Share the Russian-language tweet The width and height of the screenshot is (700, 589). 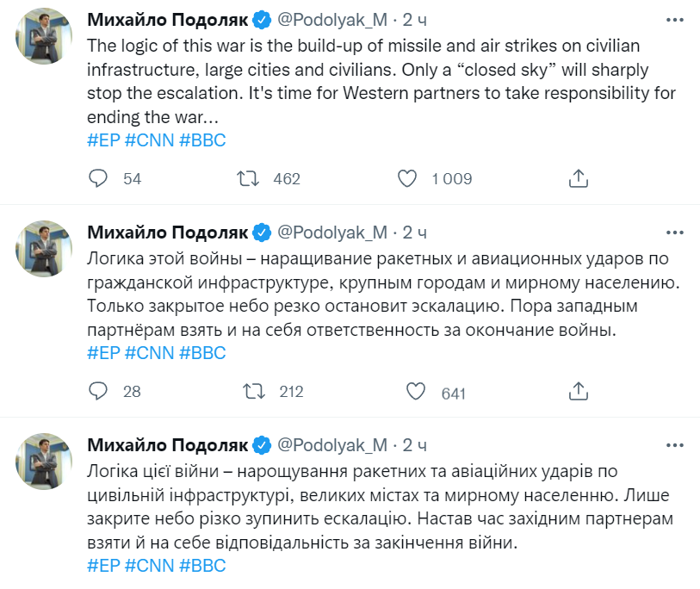579,392
